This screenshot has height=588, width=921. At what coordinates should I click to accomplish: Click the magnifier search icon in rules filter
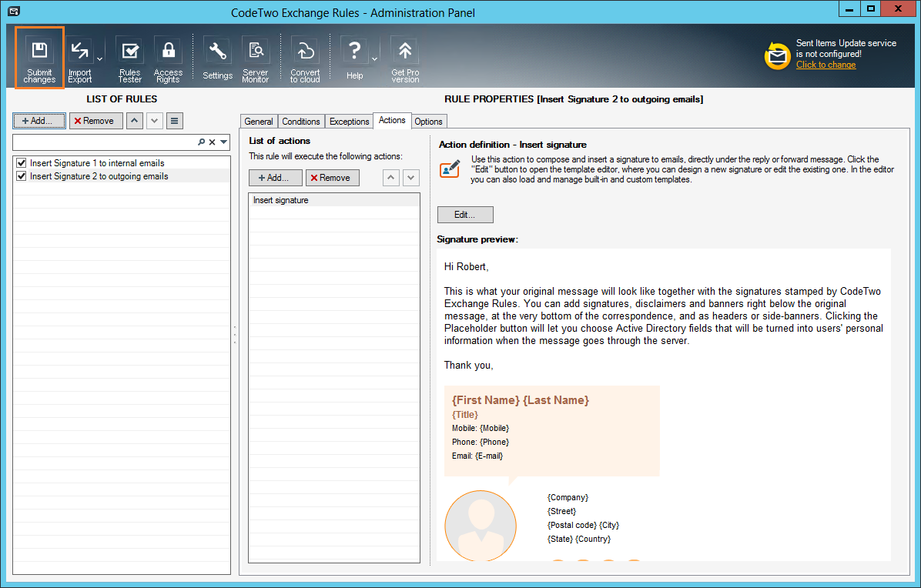[202, 142]
